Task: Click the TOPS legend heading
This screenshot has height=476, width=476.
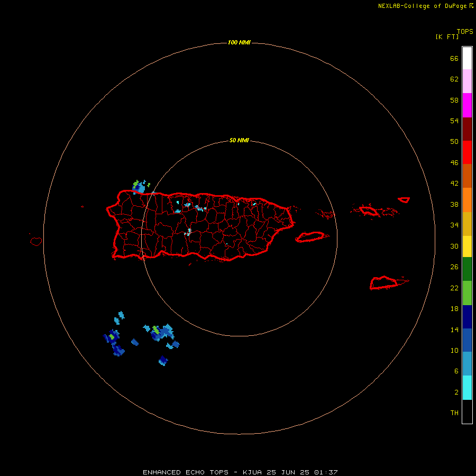Action: coord(465,31)
